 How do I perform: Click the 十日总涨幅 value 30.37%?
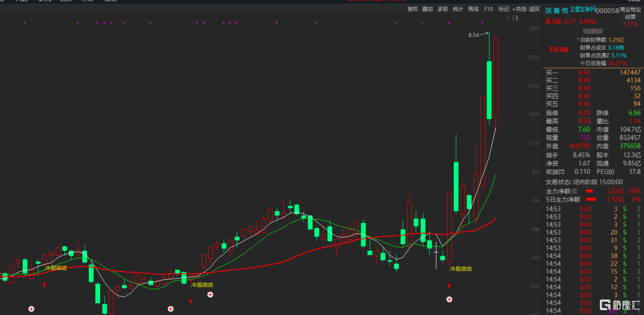pyautogui.click(x=618, y=63)
